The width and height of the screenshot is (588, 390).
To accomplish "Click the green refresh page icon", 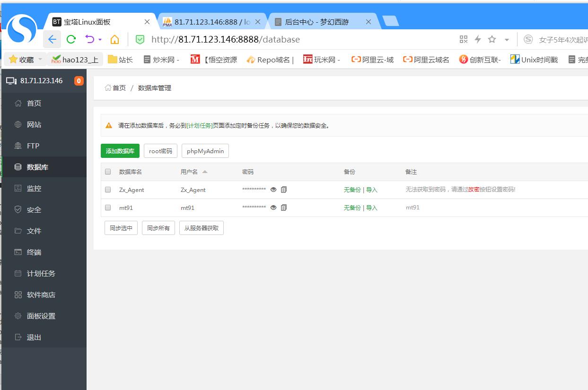I will [71, 39].
